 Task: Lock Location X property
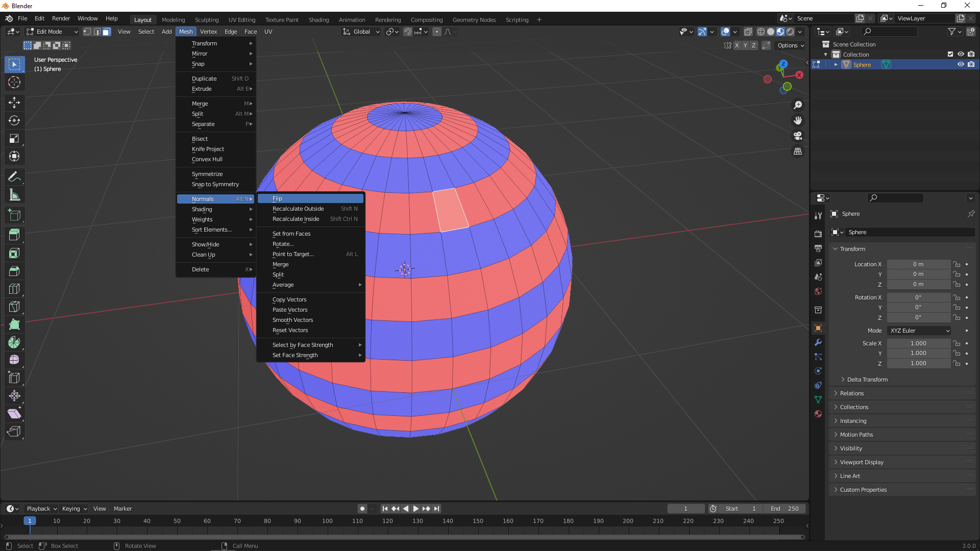pyautogui.click(x=957, y=264)
